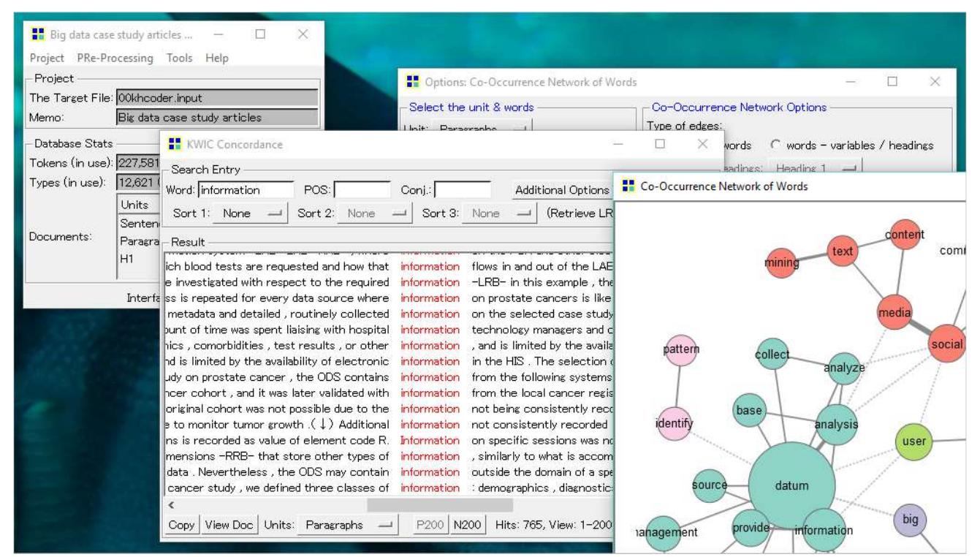Click the 'base' node in the network
The width and height of the screenshot is (980, 557).
point(749,411)
